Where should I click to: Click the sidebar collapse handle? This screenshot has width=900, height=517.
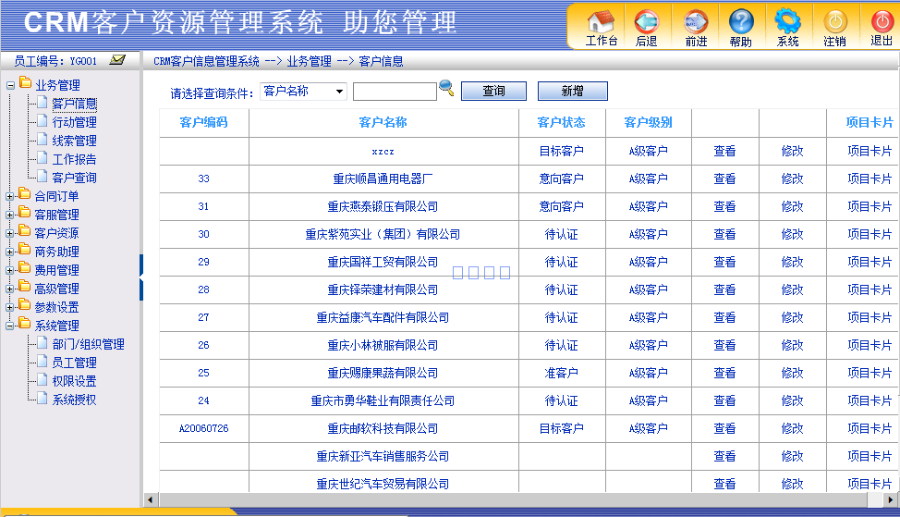coord(141,277)
